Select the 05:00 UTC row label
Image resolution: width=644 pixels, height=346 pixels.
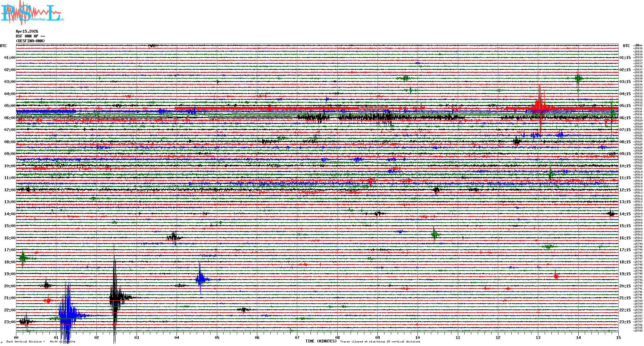(x=10, y=106)
